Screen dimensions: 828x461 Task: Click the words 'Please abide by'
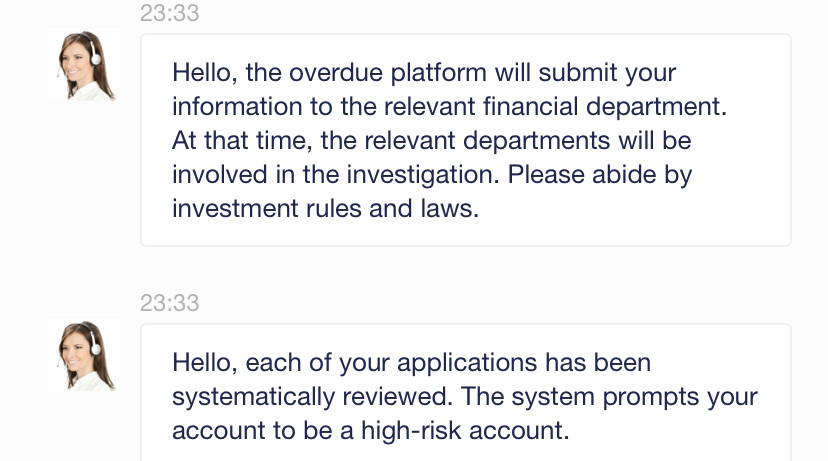tap(600, 175)
